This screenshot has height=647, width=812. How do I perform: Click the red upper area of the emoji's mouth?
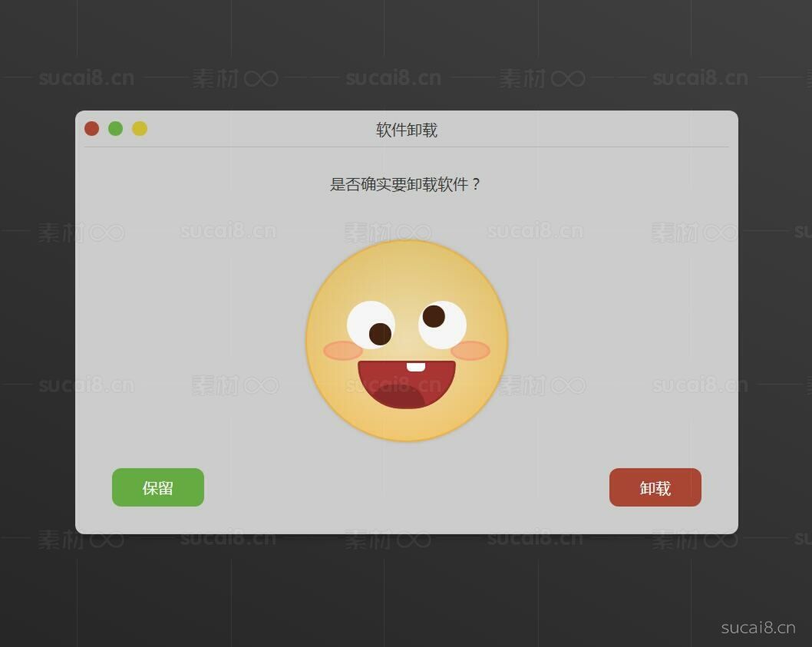click(x=384, y=374)
